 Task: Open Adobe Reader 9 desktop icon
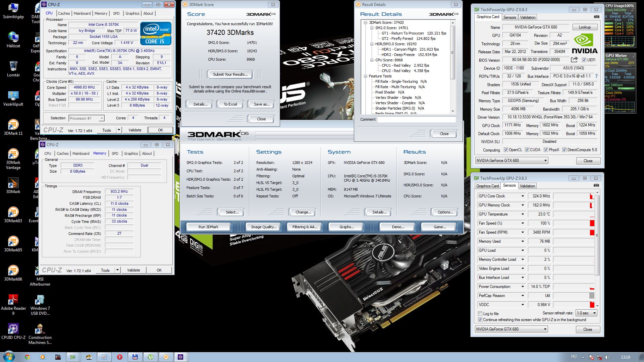13,305
